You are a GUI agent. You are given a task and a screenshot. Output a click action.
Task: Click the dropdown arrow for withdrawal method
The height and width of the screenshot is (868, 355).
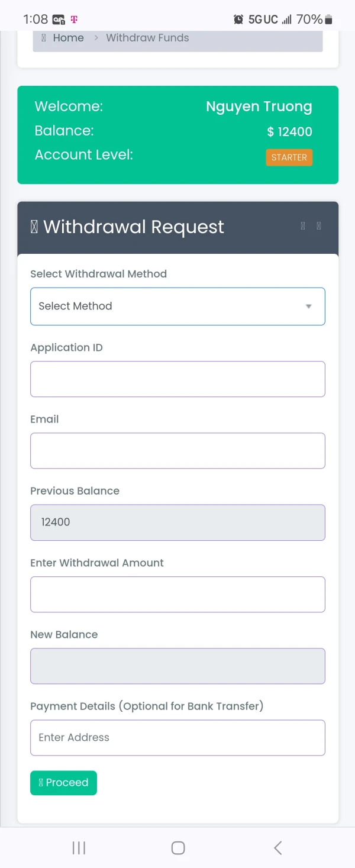coord(308,306)
